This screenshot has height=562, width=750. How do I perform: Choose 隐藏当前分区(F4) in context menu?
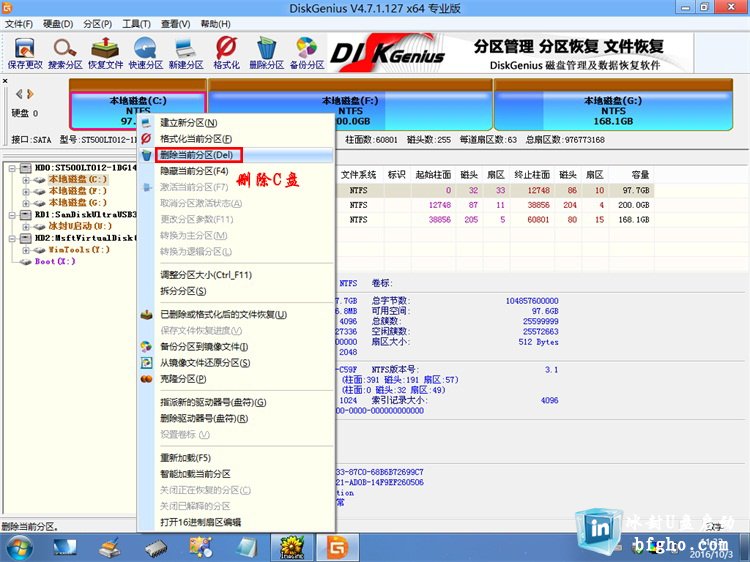click(236, 171)
